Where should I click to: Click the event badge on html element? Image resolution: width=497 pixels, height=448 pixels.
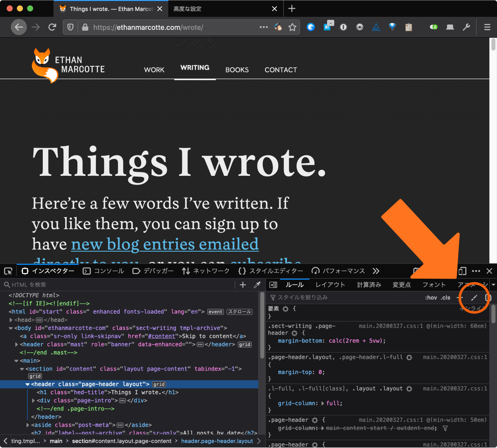point(216,312)
